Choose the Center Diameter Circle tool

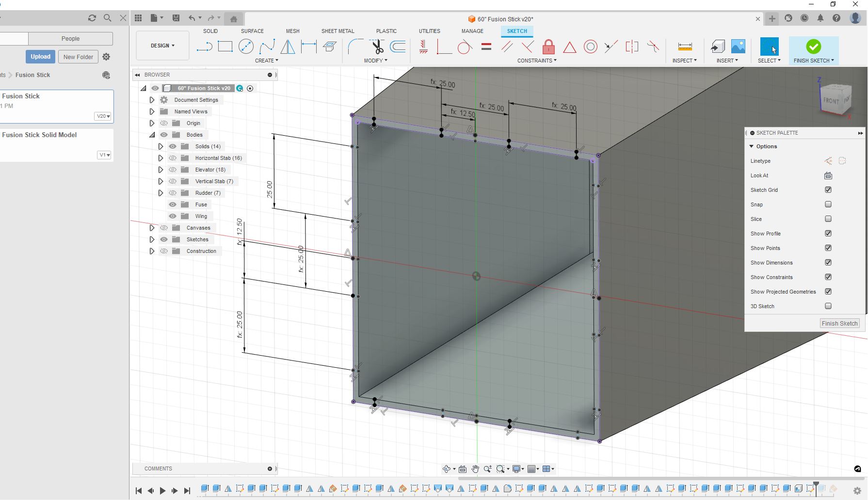tap(246, 47)
